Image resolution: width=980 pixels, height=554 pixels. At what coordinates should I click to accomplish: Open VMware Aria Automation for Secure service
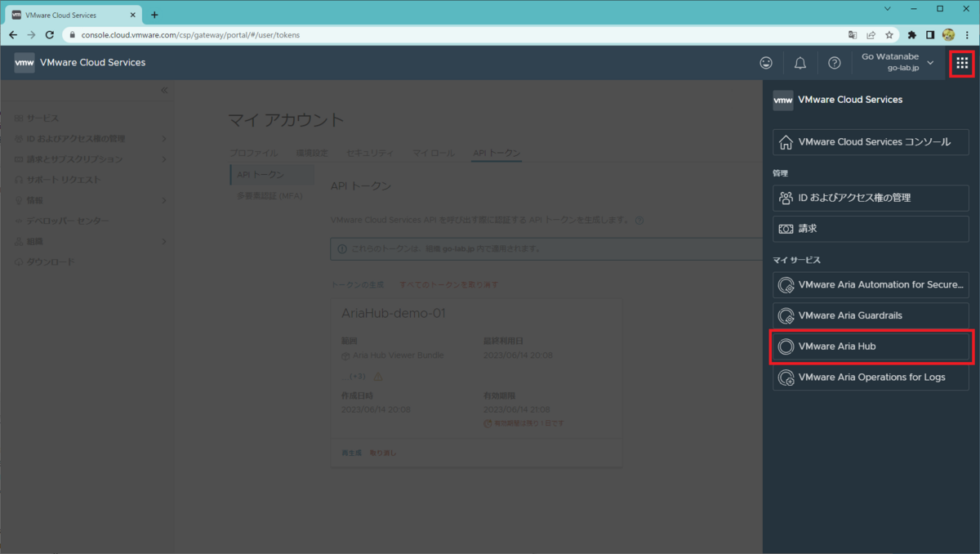click(x=871, y=285)
